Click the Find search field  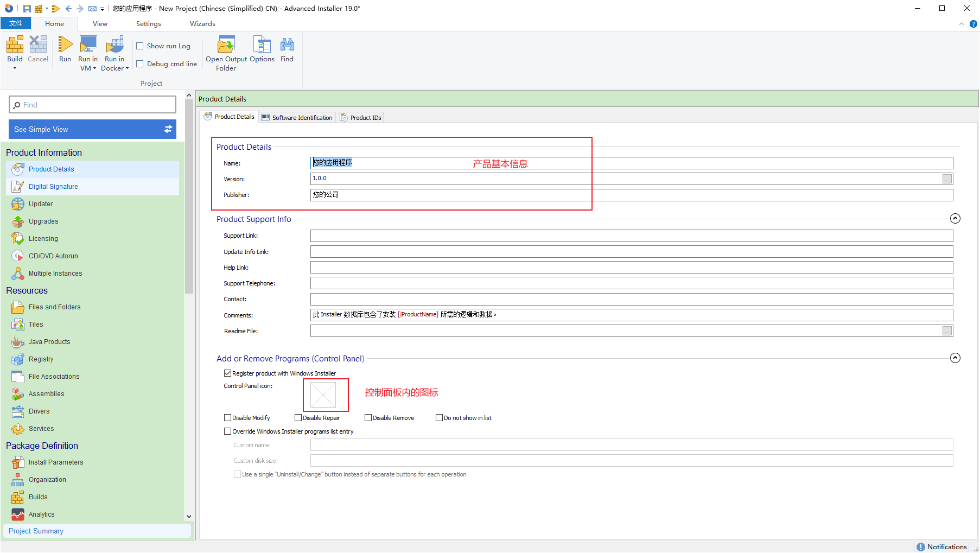92,105
